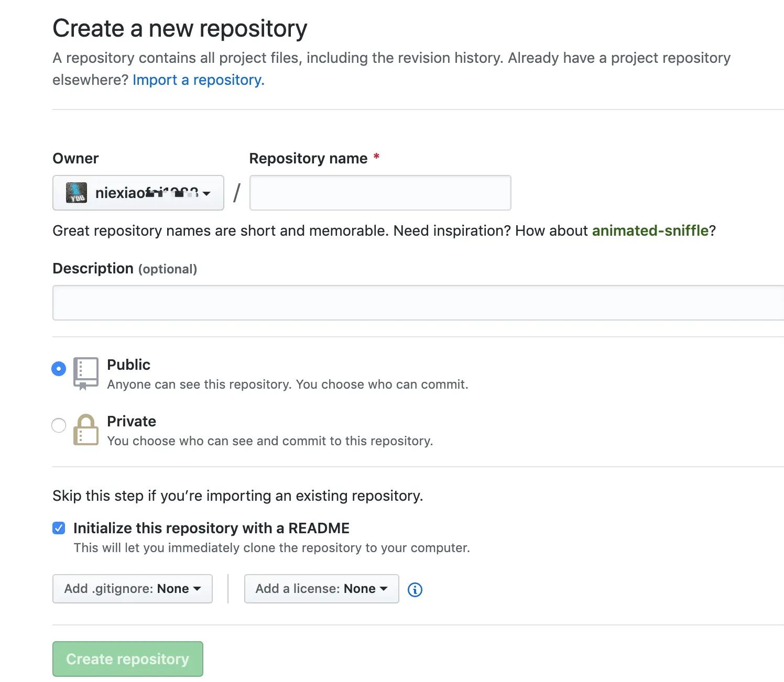Click the README initialization label text
Viewport: 784px width, 682px height.
click(211, 528)
